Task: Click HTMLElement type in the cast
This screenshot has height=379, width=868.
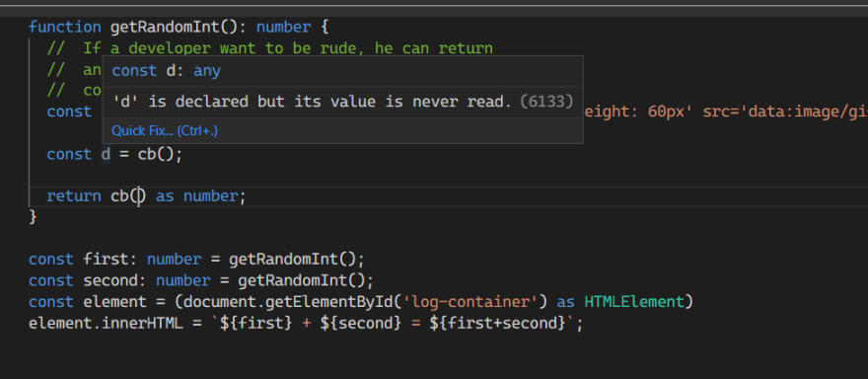Action: [634, 302]
